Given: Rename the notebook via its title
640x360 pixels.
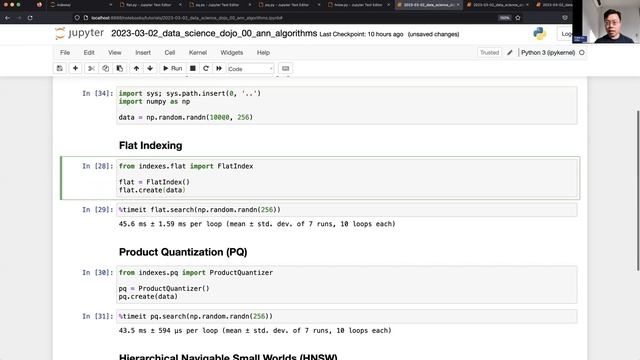Looking at the screenshot, I should [214, 33].
